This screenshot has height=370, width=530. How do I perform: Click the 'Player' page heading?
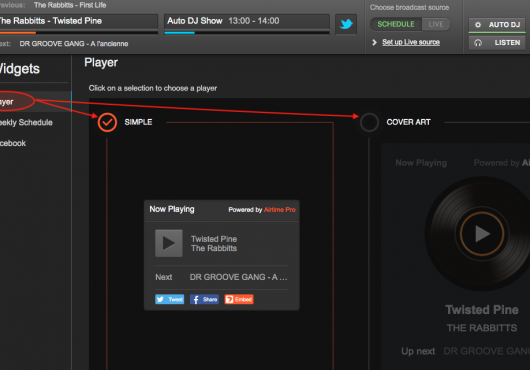(101, 63)
